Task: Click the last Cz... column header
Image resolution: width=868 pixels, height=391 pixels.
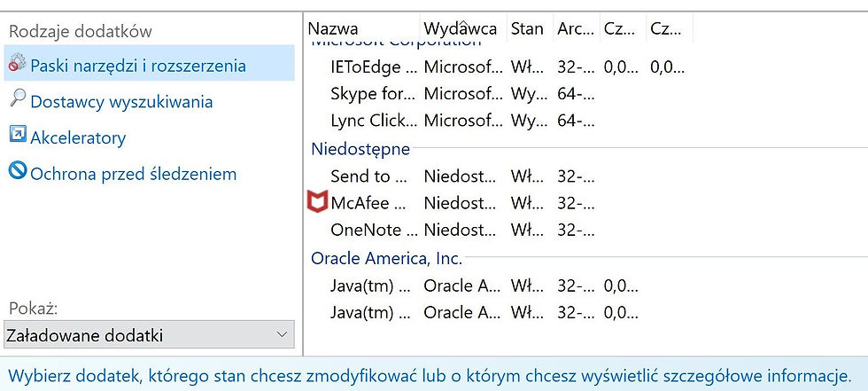Action: point(670,28)
